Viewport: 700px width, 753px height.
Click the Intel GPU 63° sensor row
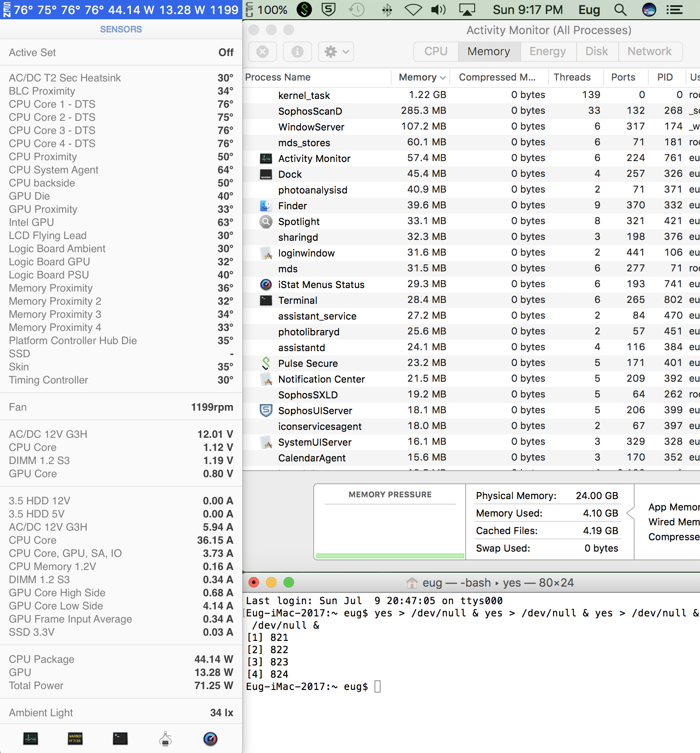(x=121, y=222)
